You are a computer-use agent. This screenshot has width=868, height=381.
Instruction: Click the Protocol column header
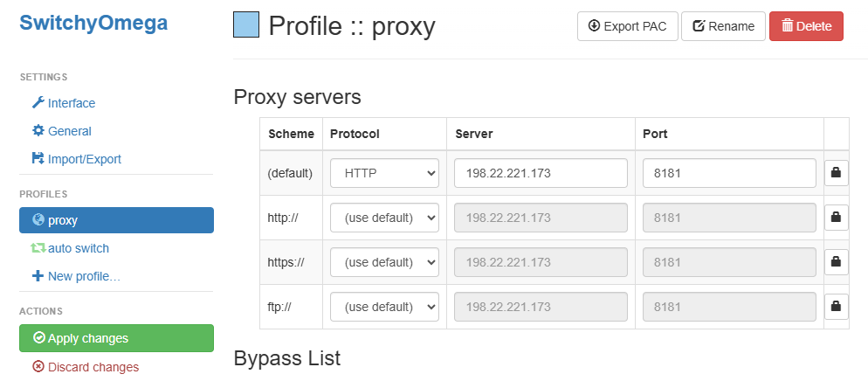tap(355, 134)
